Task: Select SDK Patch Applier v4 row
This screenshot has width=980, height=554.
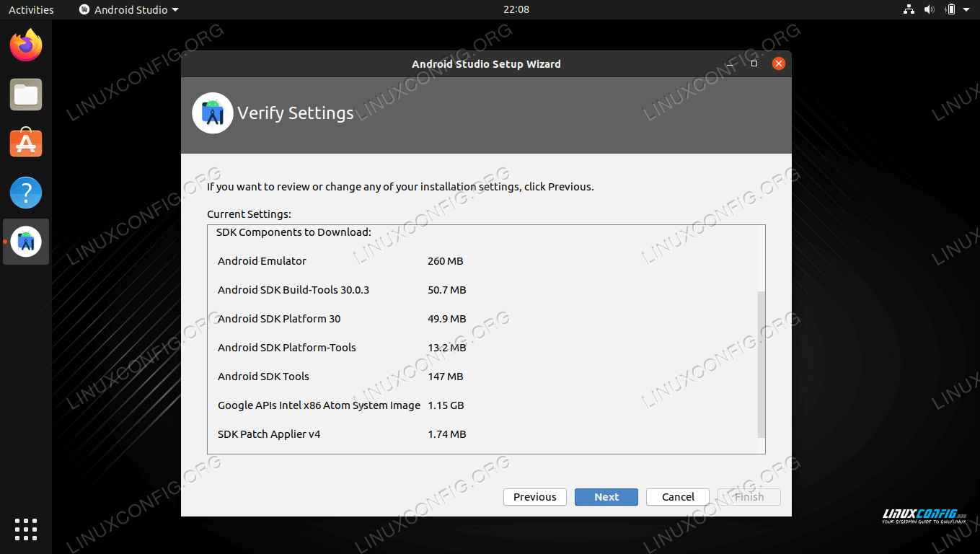Action: (x=269, y=434)
